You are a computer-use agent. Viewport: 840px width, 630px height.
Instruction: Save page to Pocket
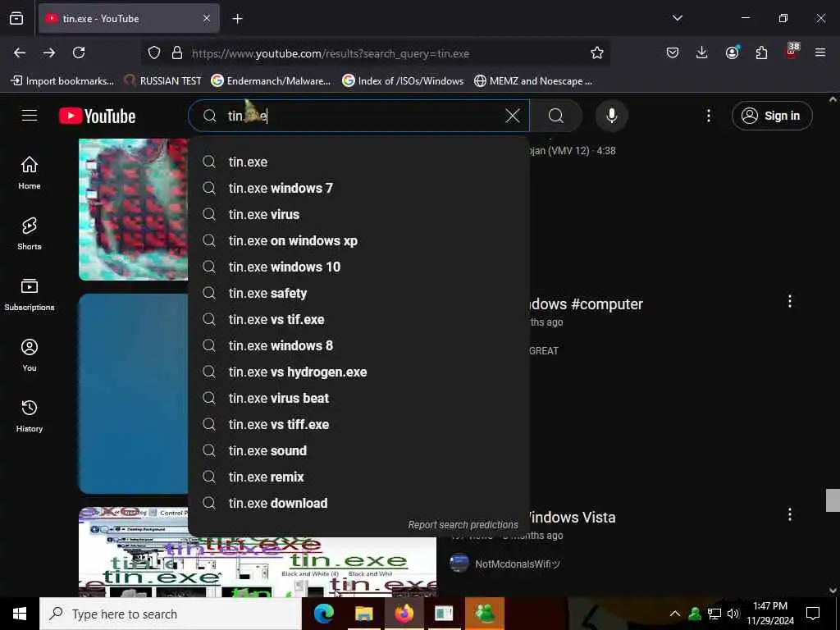(673, 52)
